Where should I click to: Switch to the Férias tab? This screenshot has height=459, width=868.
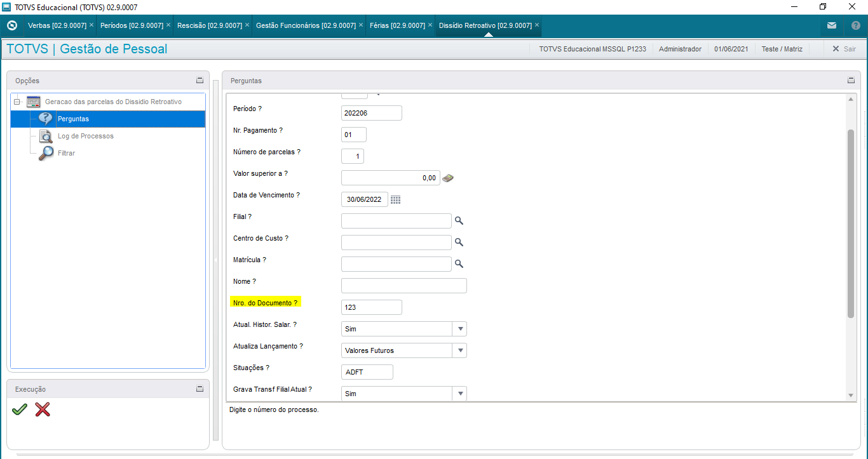(x=398, y=25)
